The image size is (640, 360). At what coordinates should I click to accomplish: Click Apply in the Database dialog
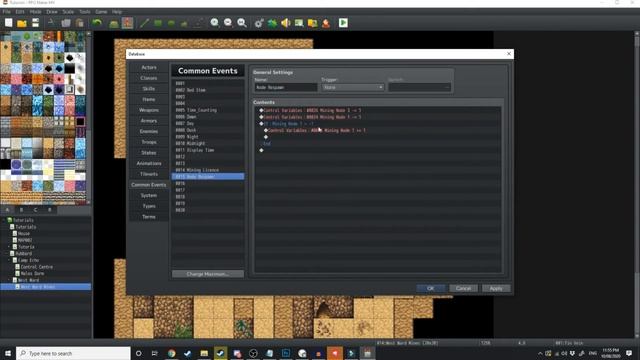tap(496, 288)
